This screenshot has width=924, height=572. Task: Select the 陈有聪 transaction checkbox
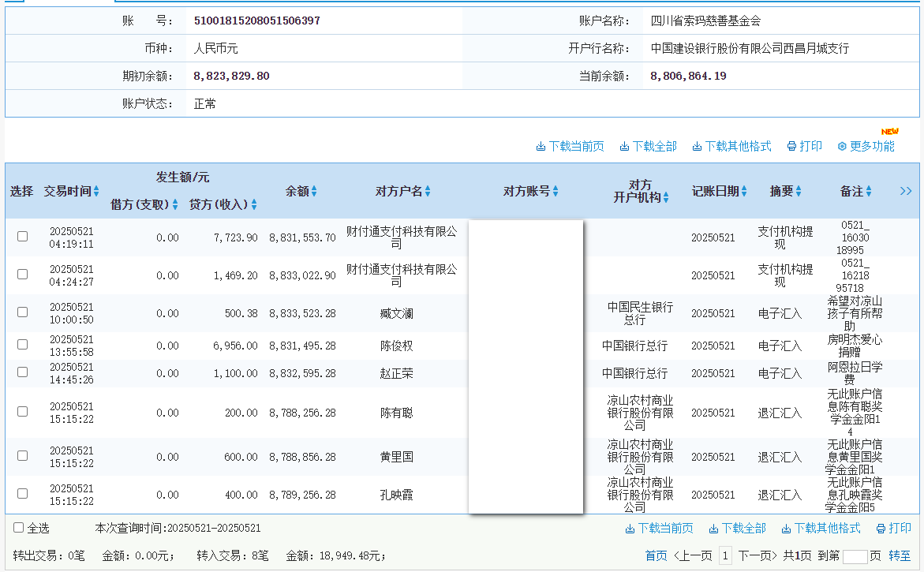tap(22, 411)
